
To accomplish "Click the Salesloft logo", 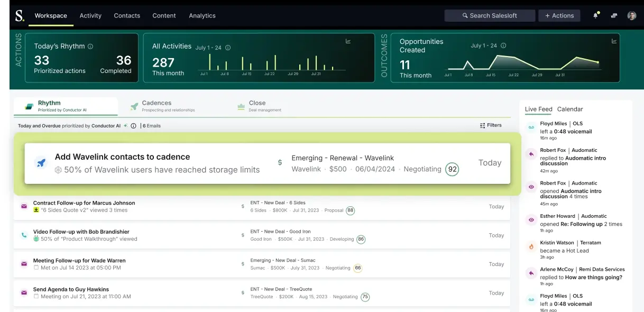I will click(19, 15).
